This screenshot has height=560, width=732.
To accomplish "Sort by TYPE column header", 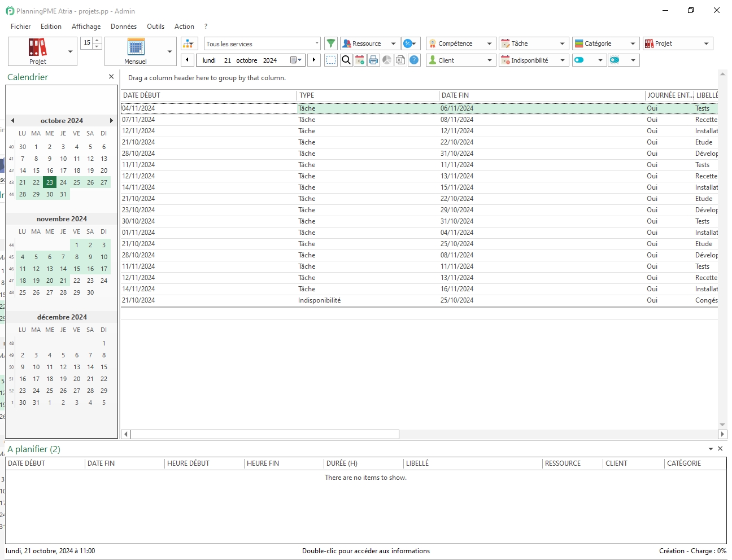I will (368, 95).
